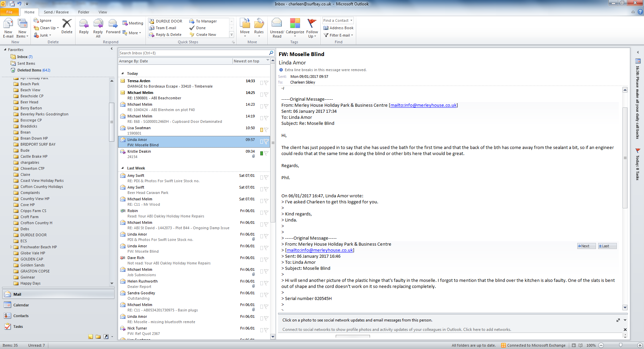Run the DURDLE DOOR quick step
Screen dimensions: 644x349
click(x=166, y=21)
